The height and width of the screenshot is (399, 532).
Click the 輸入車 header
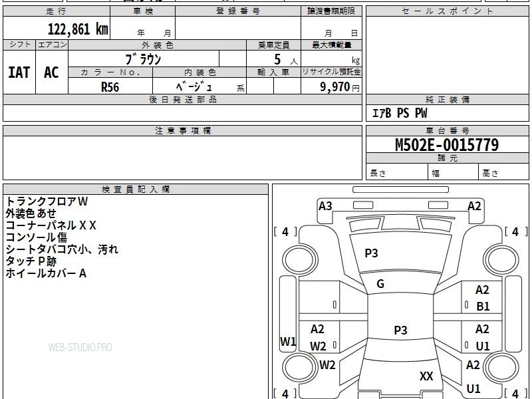(273, 72)
